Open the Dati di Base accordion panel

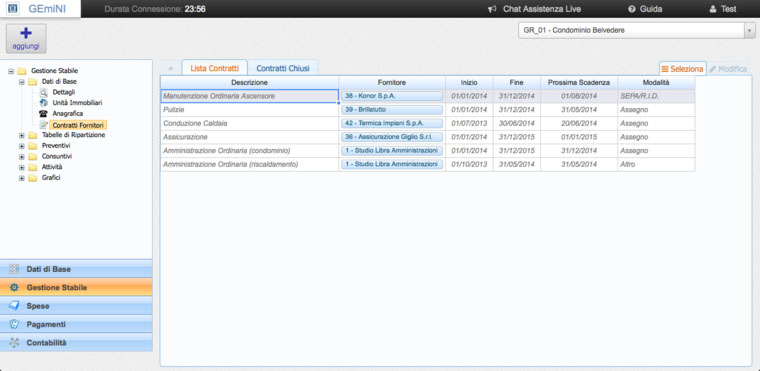76,269
